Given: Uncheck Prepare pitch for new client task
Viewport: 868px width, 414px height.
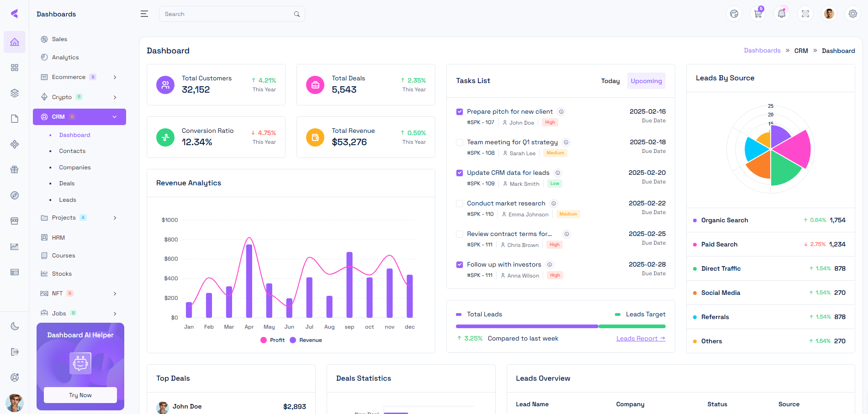Looking at the screenshot, I should click(x=460, y=112).
